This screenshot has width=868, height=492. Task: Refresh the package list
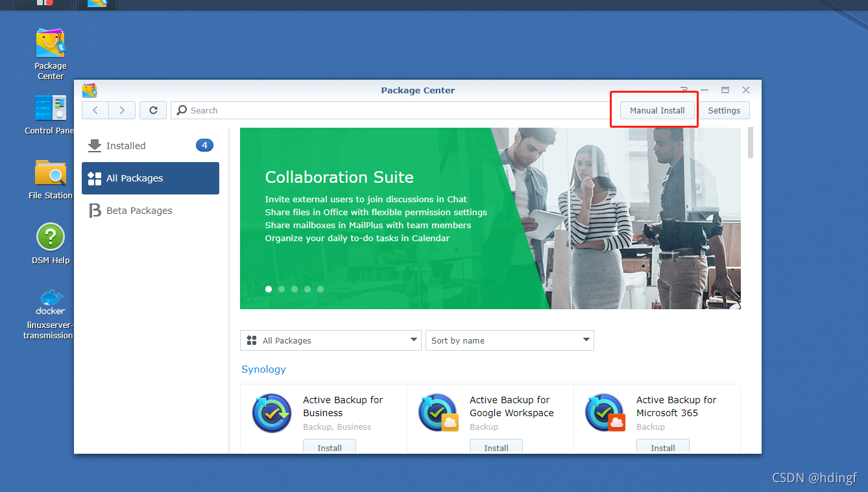tap(153, 110)
